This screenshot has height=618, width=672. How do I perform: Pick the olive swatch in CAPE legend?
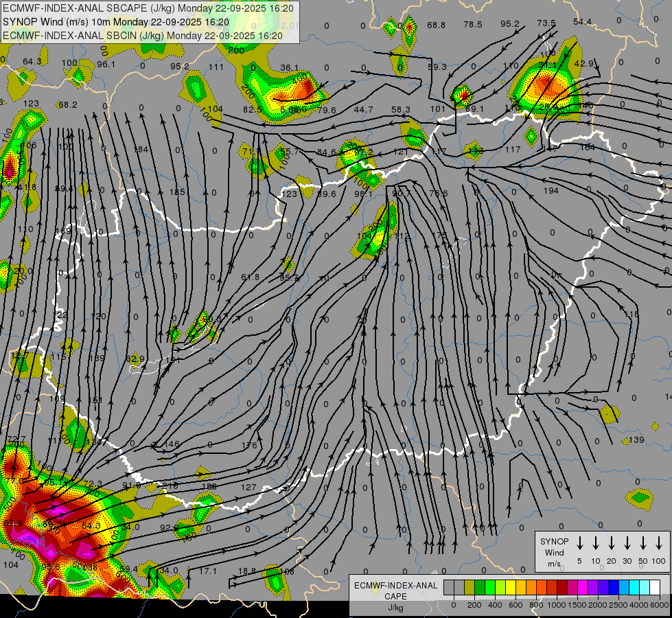point(470,588)
